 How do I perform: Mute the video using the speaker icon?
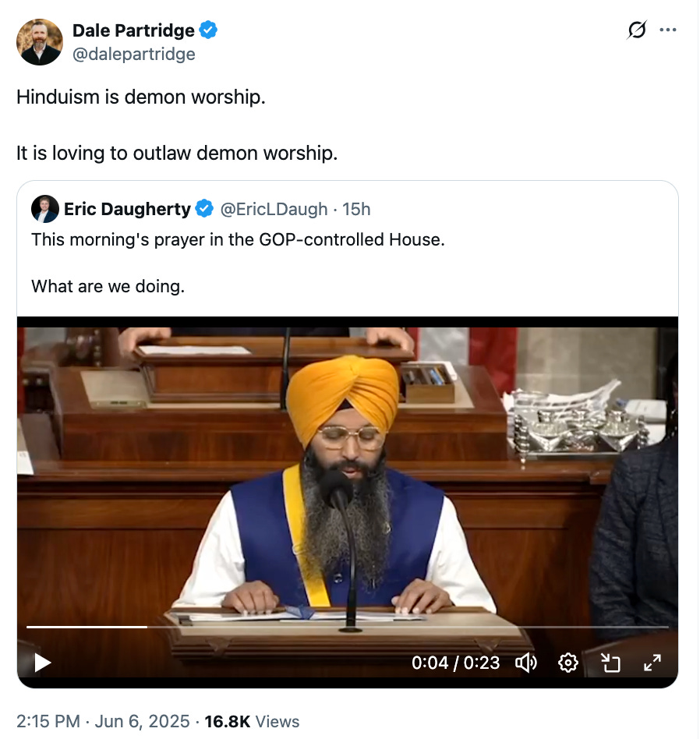[x=526, y=663]
